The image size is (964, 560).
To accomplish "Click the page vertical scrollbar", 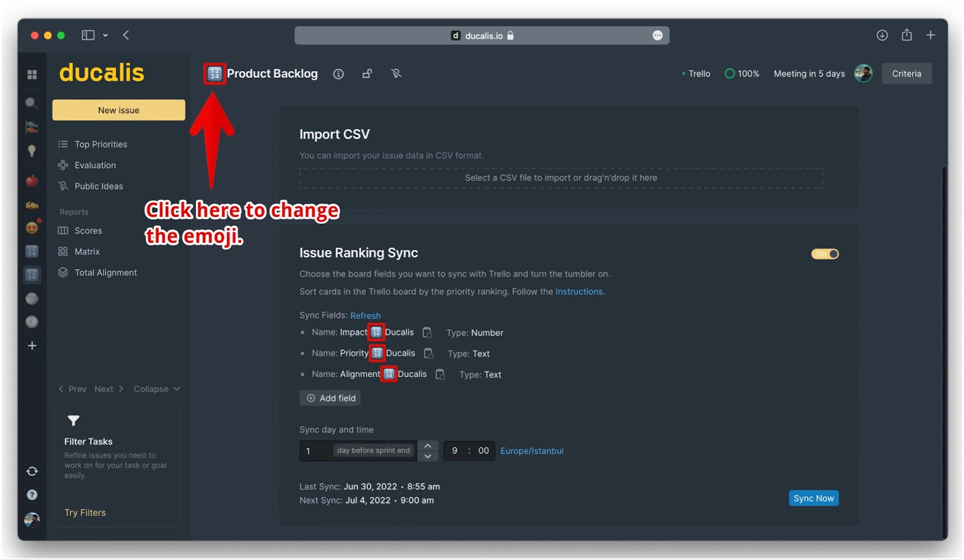I will (944, 352).
